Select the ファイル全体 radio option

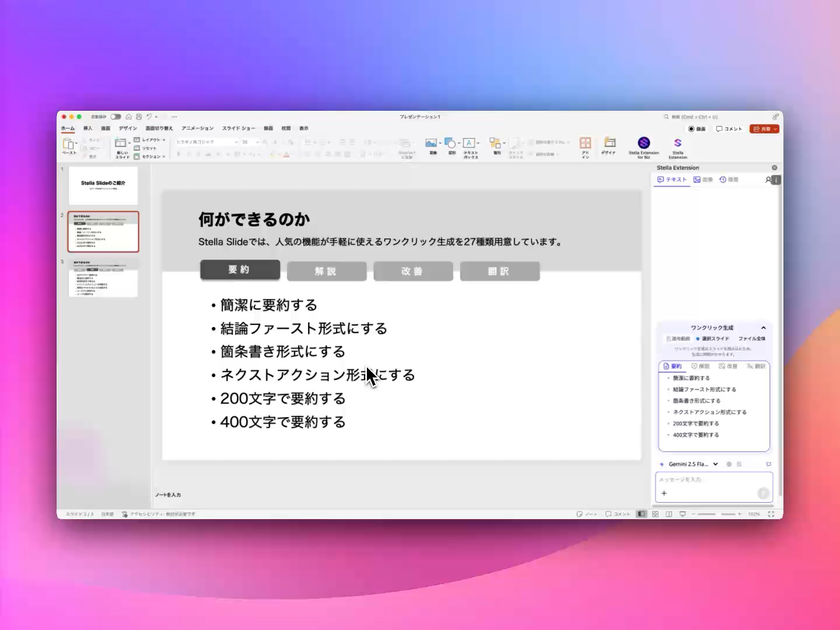pyautogui.click(x=751, y=338)
